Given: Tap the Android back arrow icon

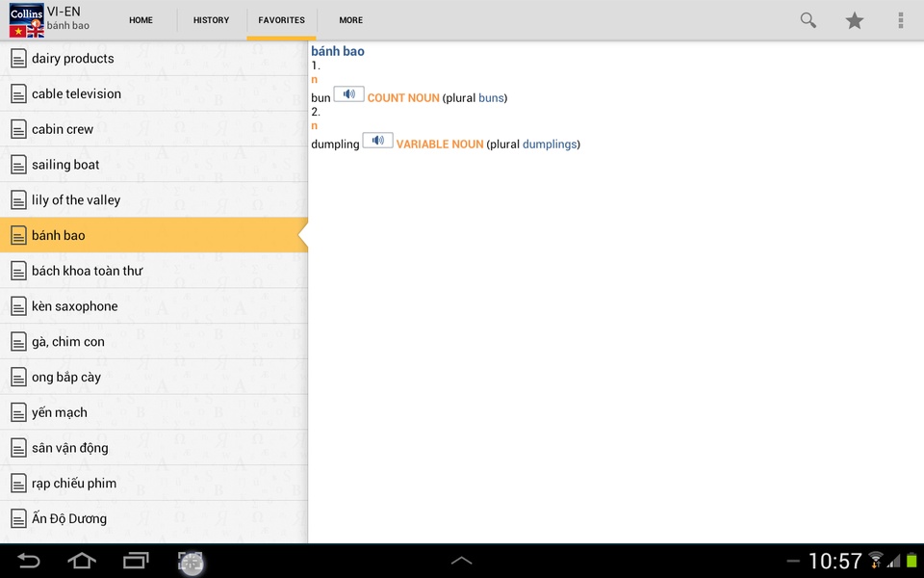Looking at the screenshot, I should (x=28, y=561).
